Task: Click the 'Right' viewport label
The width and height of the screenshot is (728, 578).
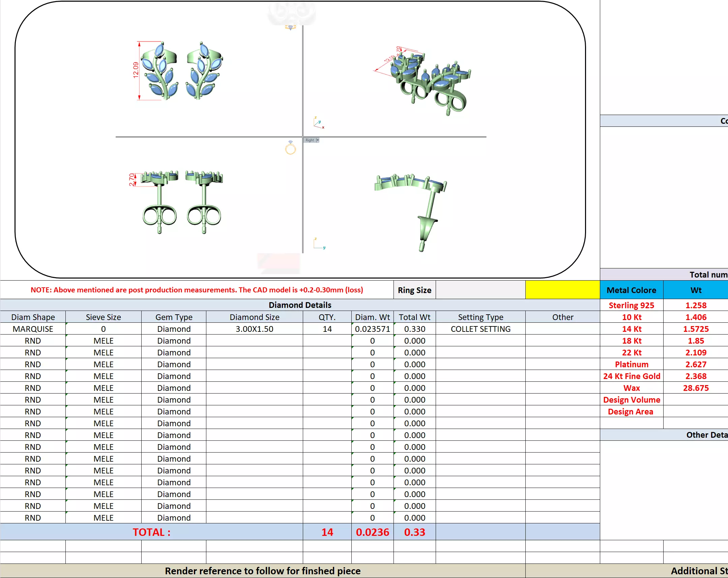Action: [x=310, y=140]
